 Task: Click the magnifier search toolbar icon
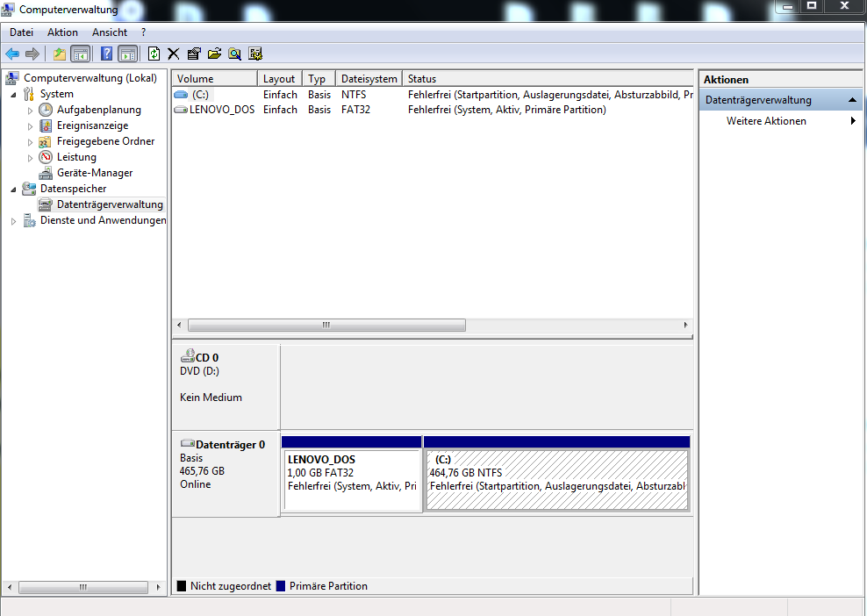[235, 54]
